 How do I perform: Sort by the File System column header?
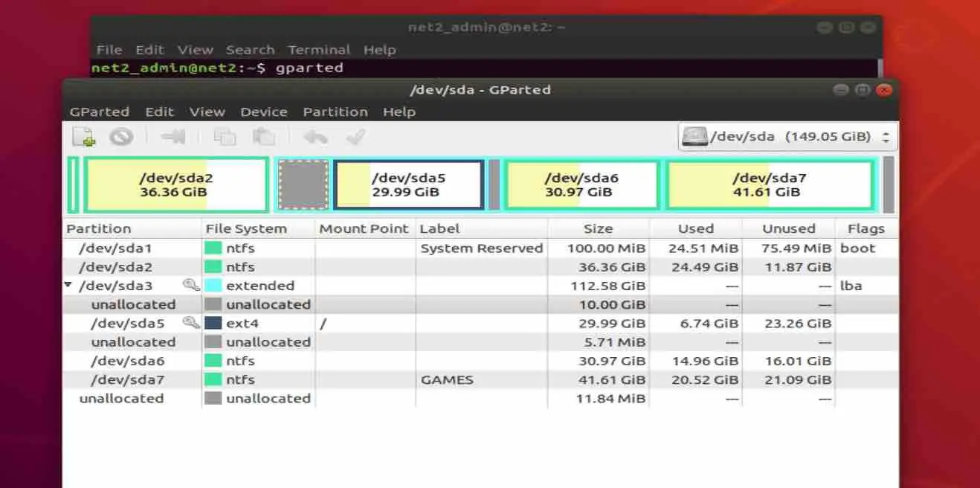(x=259, y=228)
